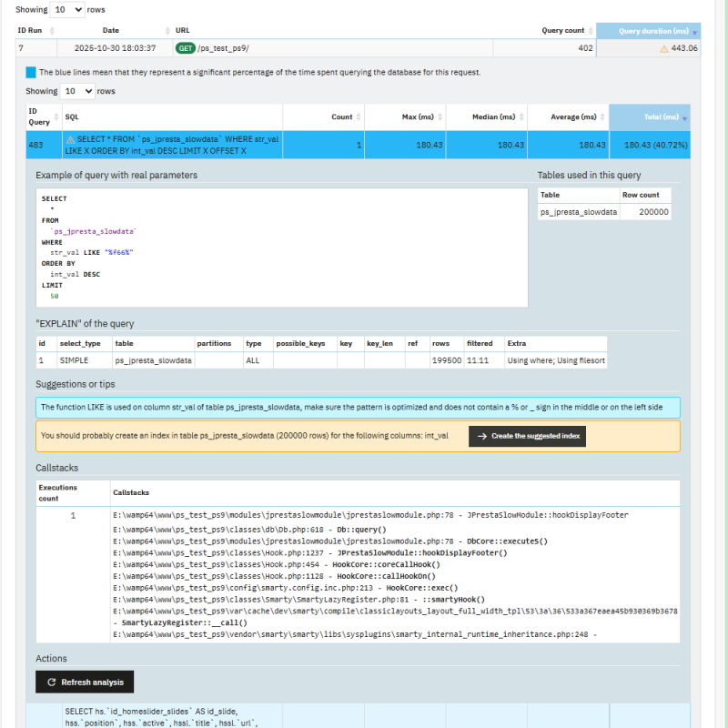This screenshot has width=728, height=728.
Task: Click the green GET method badge
Action: click(x=185, y=48)
